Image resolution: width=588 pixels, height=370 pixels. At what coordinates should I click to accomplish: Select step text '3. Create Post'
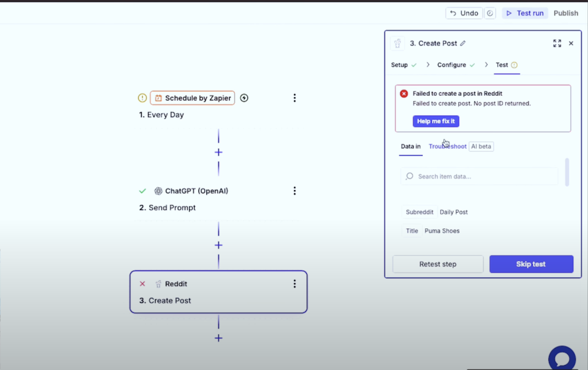click(x=165, y=301)
